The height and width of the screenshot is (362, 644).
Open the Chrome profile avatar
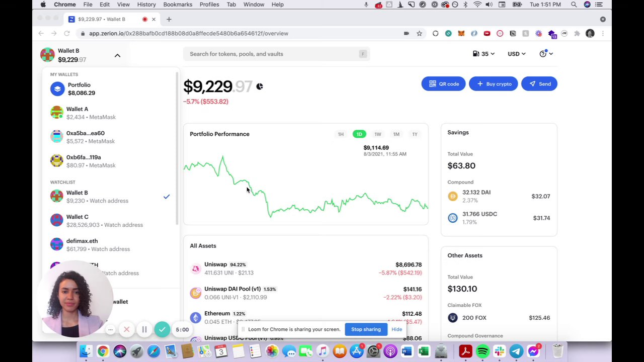tap(590, 33)
